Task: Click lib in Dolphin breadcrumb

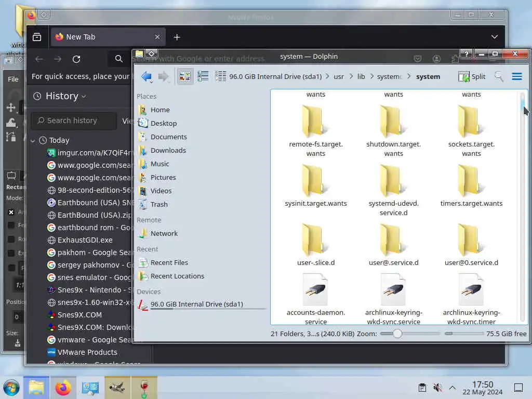Action: [x=361, y=77]
